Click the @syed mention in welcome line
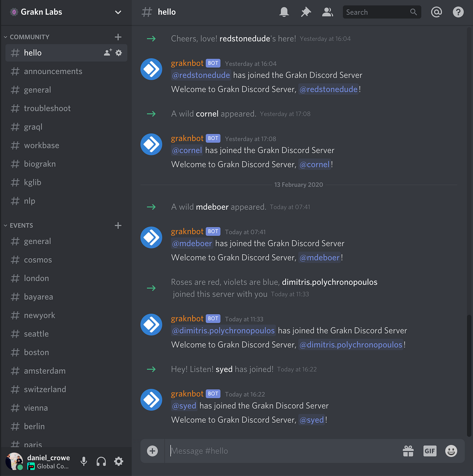The height and width of the screenshot is (476, 473). [x=312, y=420]
